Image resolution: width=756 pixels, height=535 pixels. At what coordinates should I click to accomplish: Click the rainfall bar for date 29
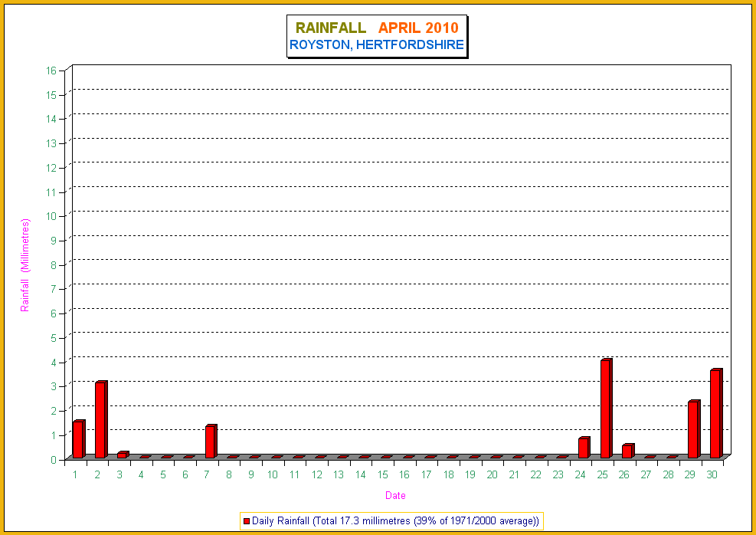[x=694, y=429]
